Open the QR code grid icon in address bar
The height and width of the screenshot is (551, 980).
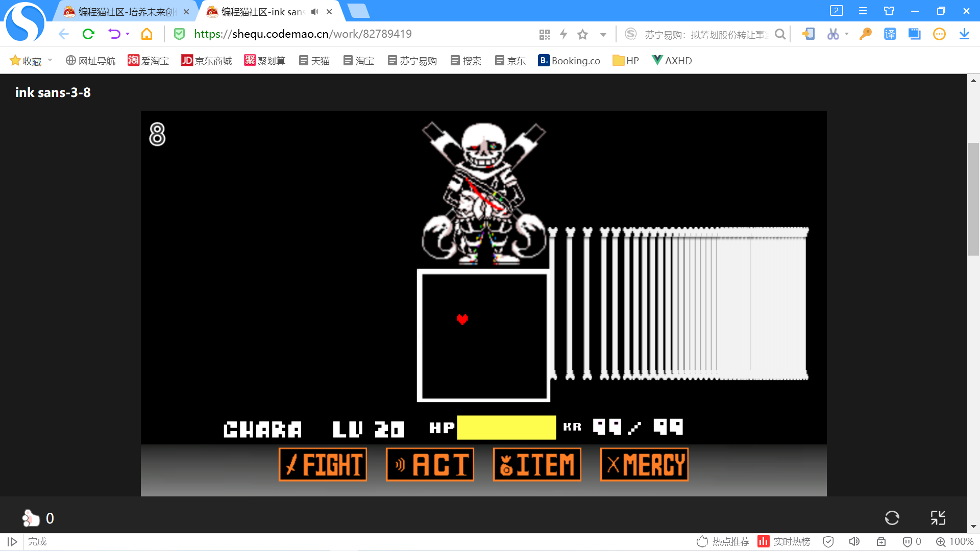tap(545, 35)
